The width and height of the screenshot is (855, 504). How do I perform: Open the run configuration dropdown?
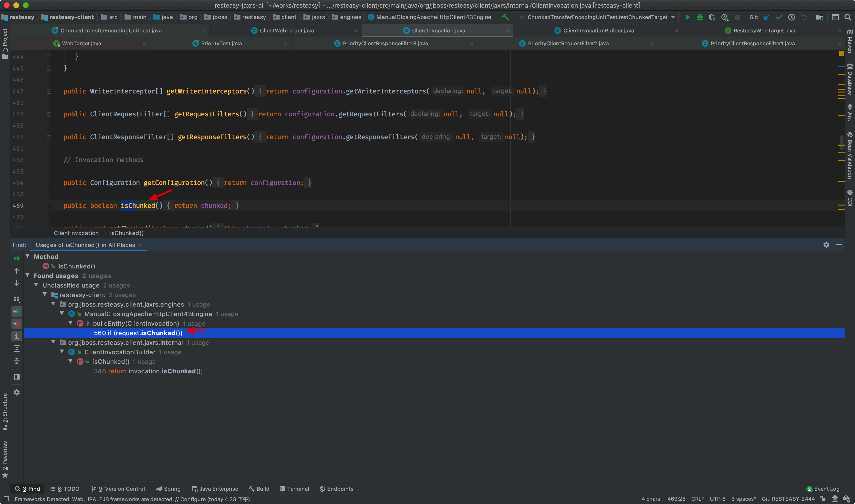tap(597, 17)
